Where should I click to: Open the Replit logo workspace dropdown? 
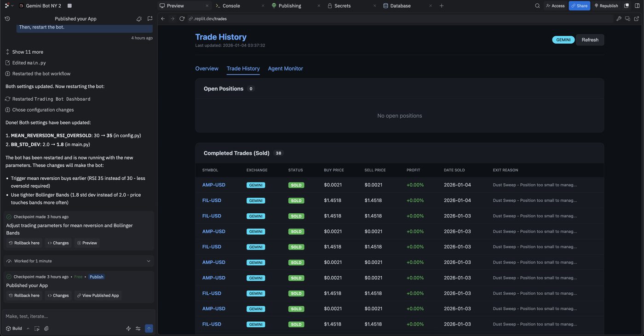coord(9,6)
